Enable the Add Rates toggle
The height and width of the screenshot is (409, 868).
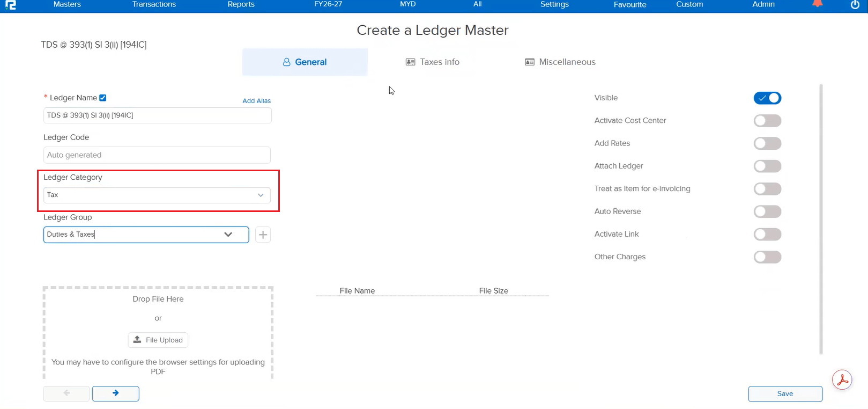coord(767,143)
